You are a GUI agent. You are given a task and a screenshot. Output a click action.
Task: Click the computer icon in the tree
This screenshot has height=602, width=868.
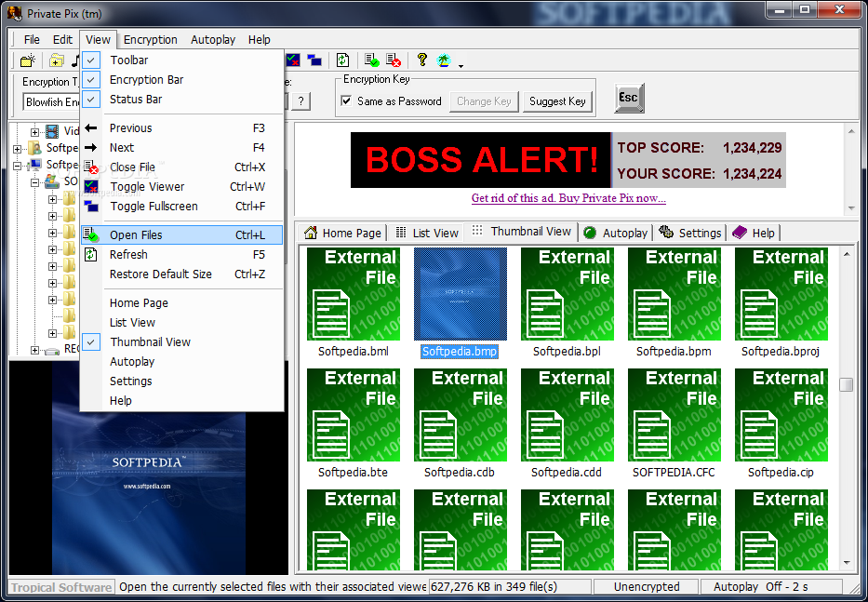tap(34, 165)
